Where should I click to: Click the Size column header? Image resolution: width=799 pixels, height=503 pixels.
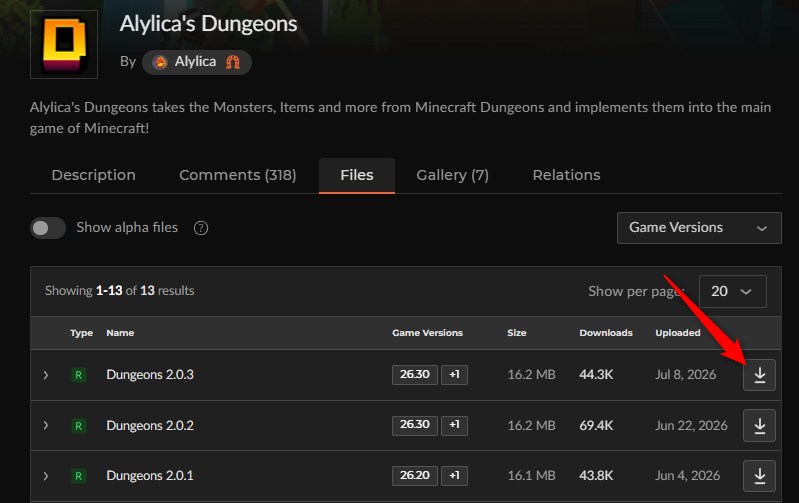coord(517,333)
